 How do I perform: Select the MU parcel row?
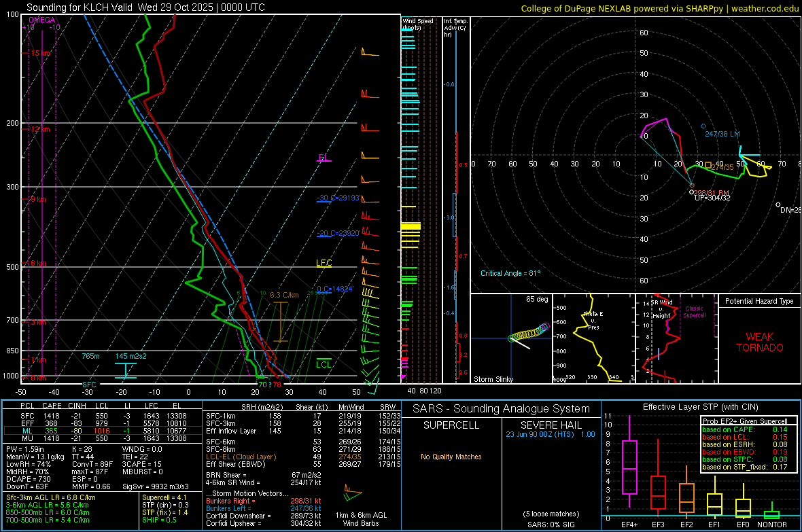pyautogui.click(x=102, y=438)
